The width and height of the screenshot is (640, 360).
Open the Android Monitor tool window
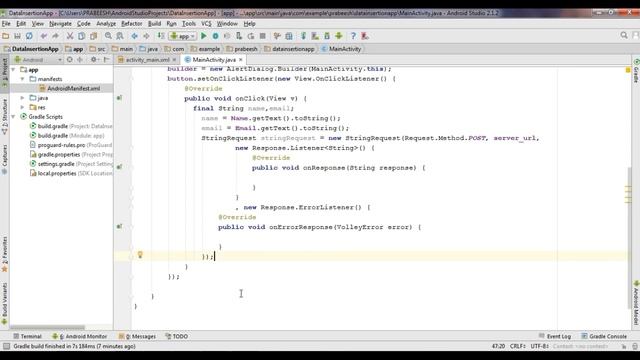pos(80,336)
